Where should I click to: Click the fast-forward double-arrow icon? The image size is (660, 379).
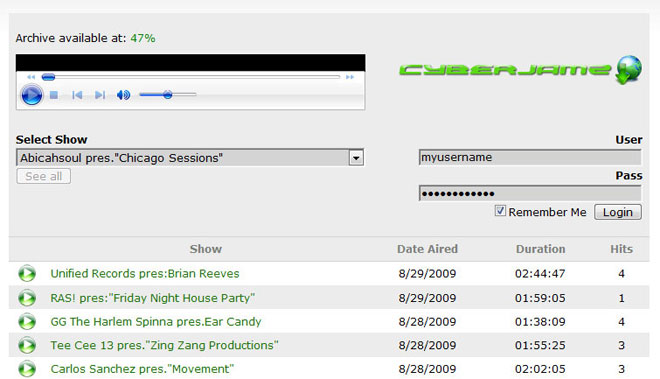point(350,77)
